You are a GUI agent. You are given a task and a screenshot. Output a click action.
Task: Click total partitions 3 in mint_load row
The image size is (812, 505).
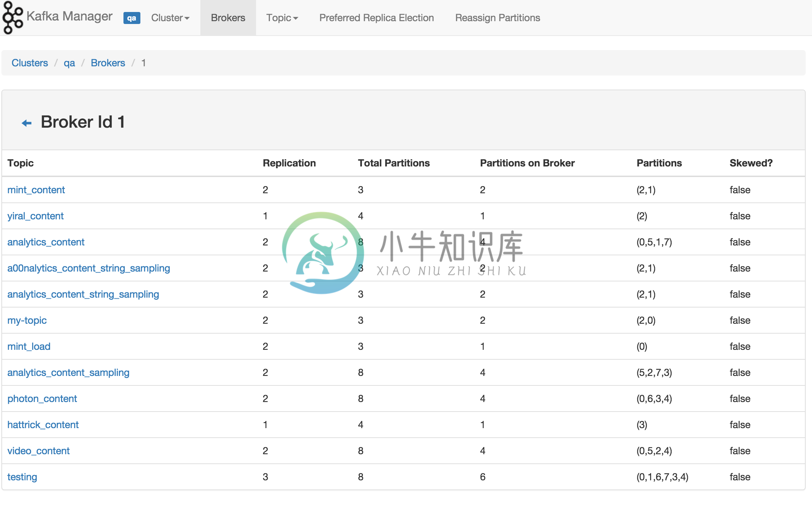360,346
